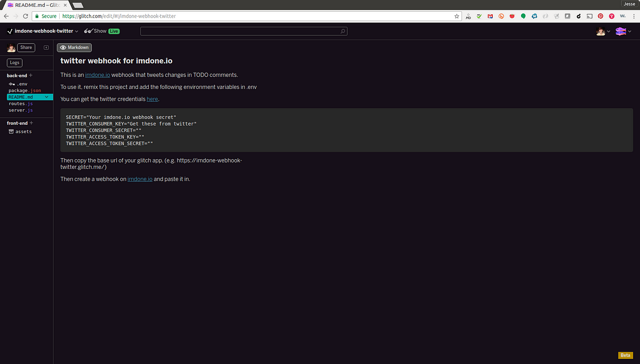640x364 pixels.
Task: Follow the 'here' twitter credentials link
Action: pos(152,99)
